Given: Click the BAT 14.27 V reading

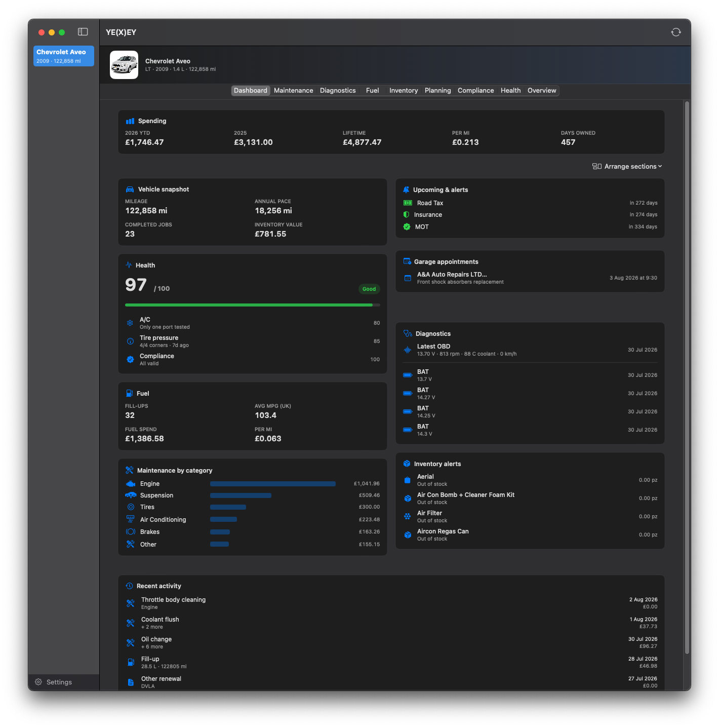Looking at the screenshot, I should click(530, 394).
